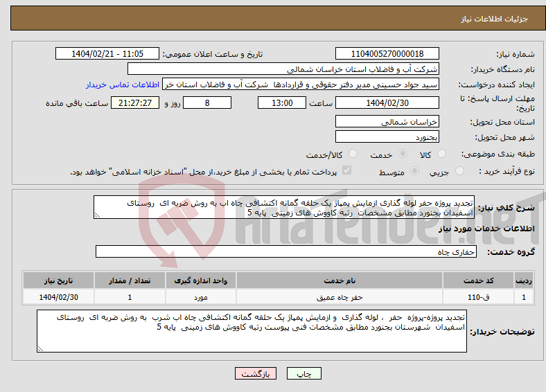This screenshot has width=546, height=392.
Task: Click the row number cell in ردیف column
Action: pyautogui.click(x=524, y=297)
